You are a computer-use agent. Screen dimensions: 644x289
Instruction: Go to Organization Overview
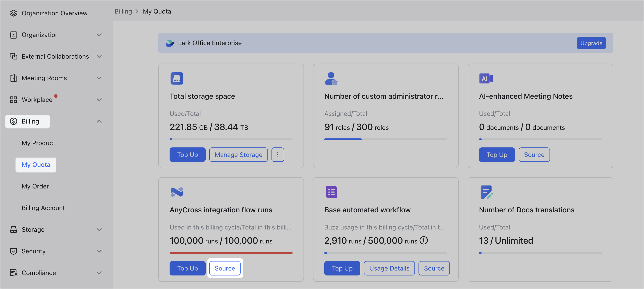point(55,13)
